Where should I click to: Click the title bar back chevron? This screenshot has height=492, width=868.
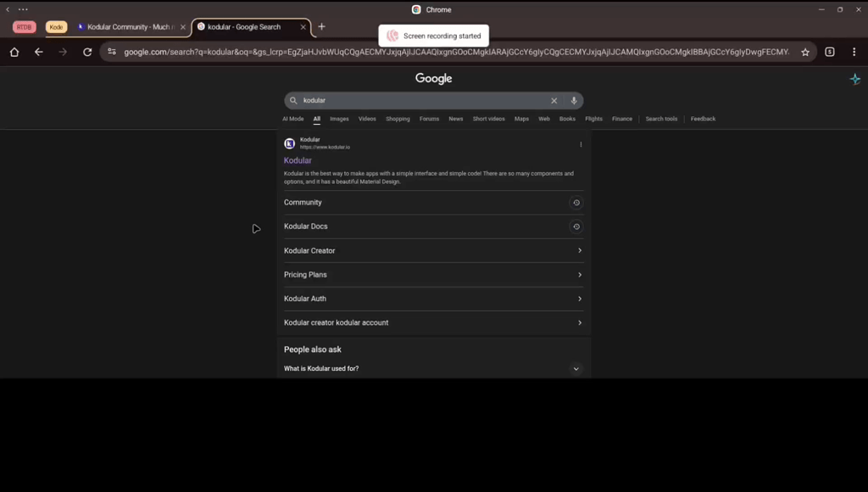8,9
